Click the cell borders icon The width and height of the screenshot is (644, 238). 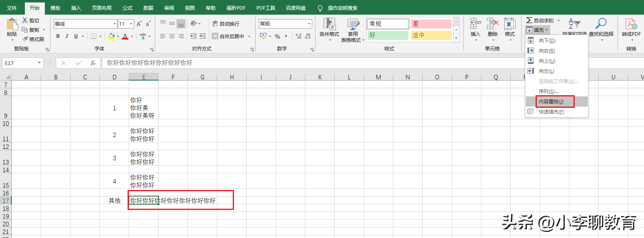pos(93,36)
